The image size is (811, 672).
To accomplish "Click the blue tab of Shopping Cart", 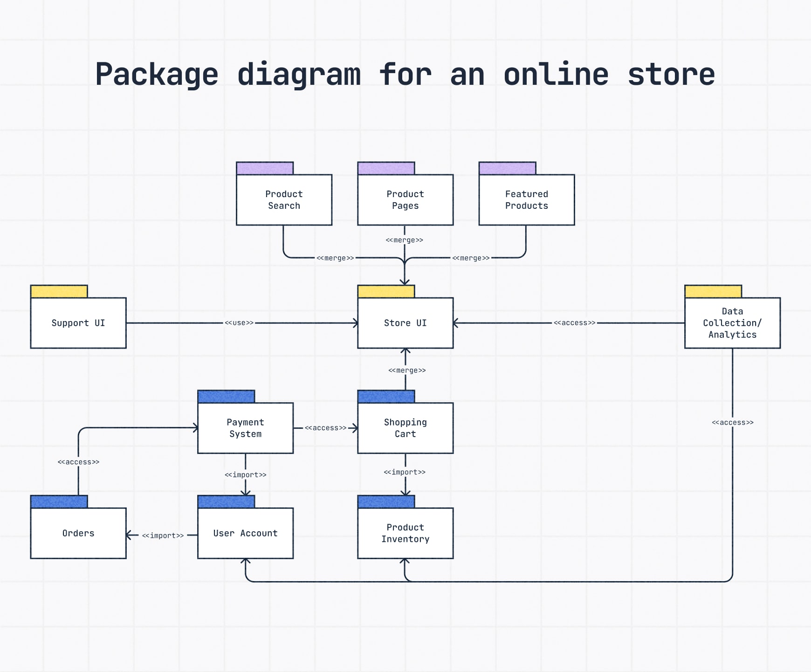I will (386, 397).
